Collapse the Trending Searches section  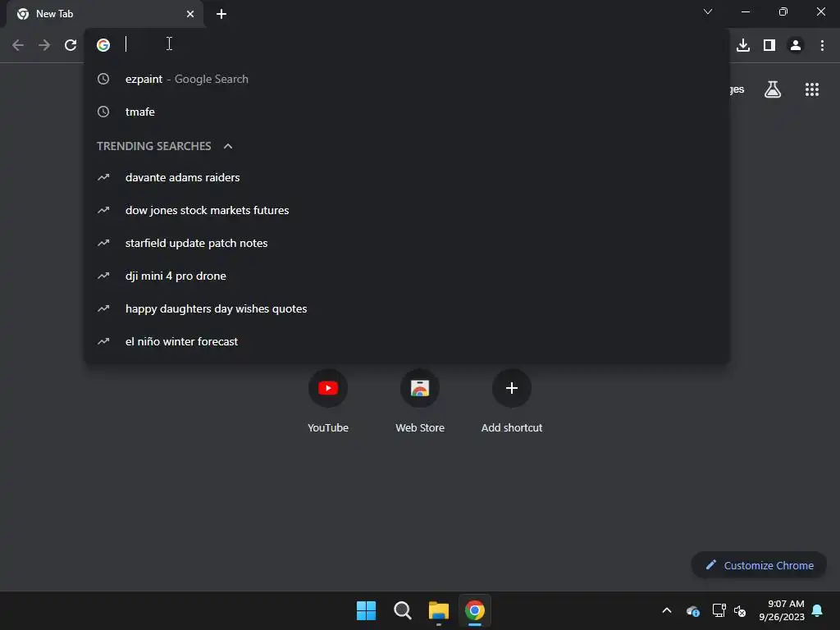pos(228,146)
